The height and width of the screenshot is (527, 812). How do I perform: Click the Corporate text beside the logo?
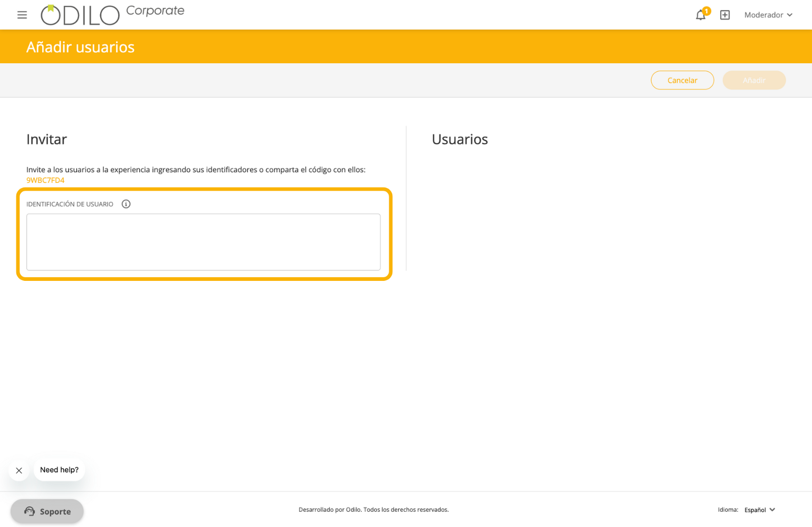pyautogui.click(x=155, y=11)
